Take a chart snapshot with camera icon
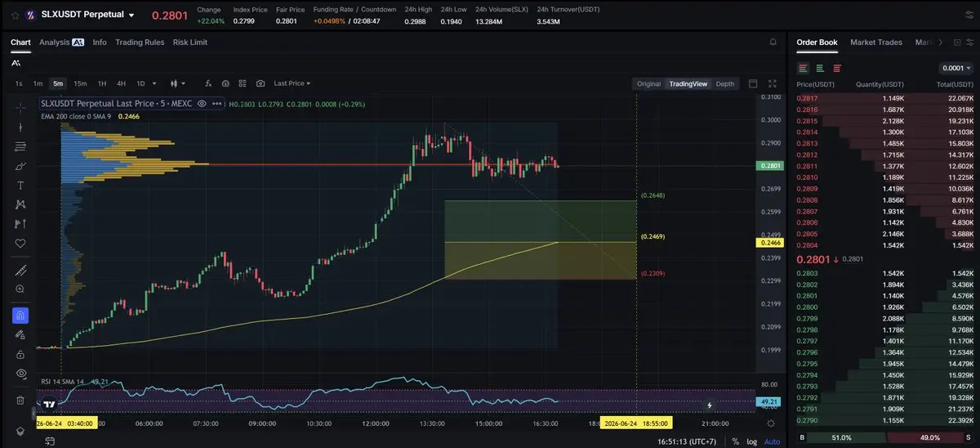The width and height of the screenshot is (980, 448). coord(261,83)
